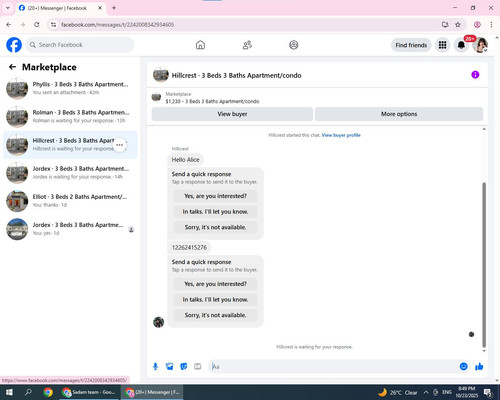This screenshot has width=500, height=400.
Task: Open the taskbar notification center
Action: point(488,392)
